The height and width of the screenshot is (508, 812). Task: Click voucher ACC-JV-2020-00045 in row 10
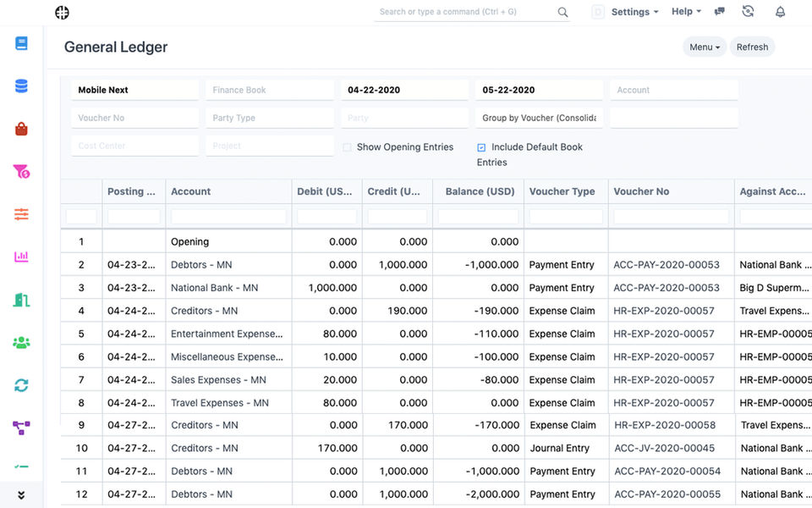(664, 449)
